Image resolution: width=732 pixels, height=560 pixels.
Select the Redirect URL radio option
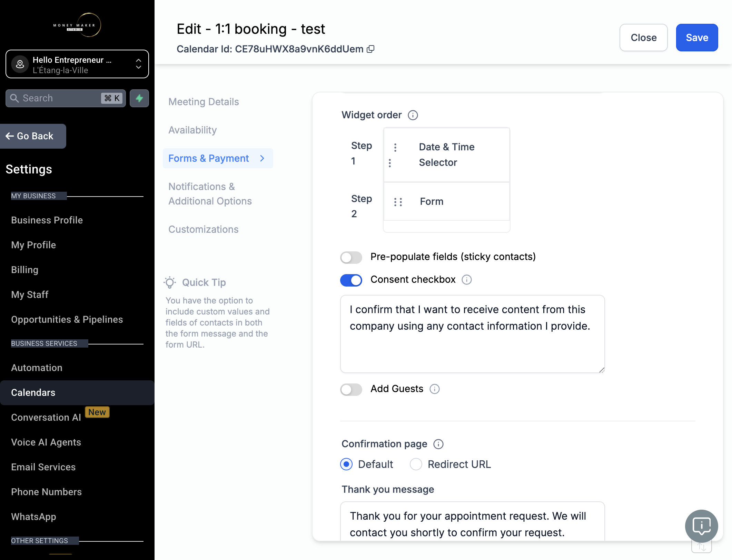coord(416,464)
